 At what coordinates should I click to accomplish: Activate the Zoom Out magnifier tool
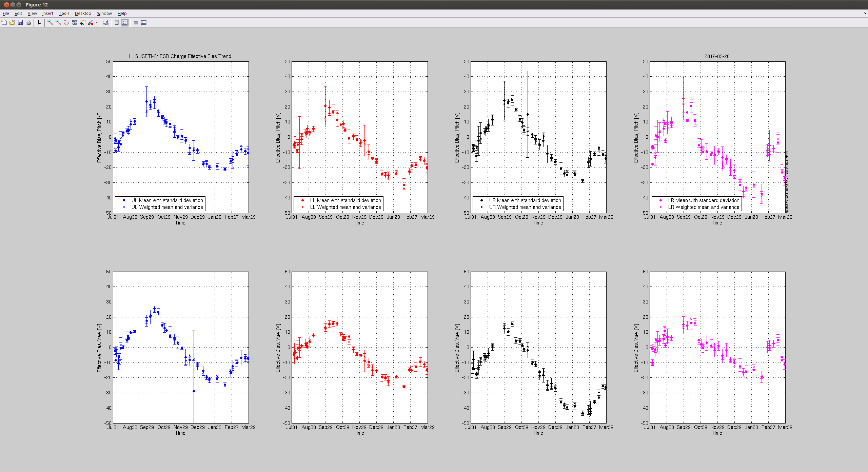click(58, 22)
